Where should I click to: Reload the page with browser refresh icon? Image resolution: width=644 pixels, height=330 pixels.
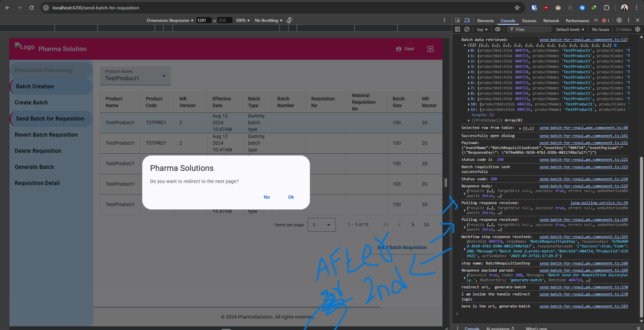click(x=31, y=8)
